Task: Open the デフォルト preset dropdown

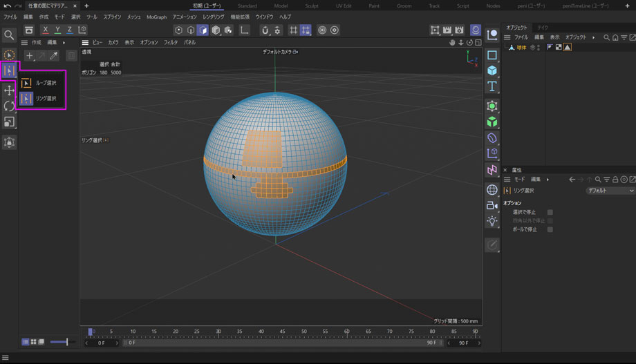Action: tap(609, 191)
